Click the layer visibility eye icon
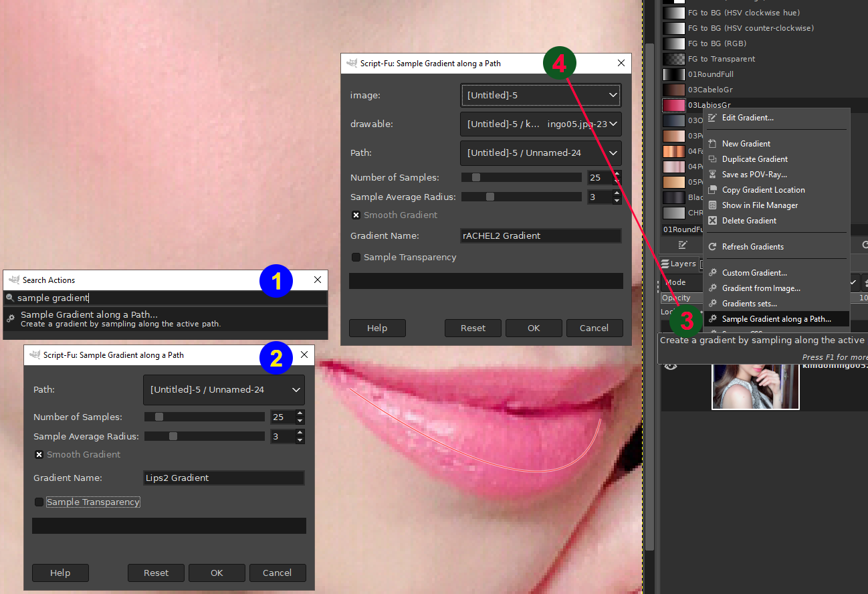The height and width of the screenshot is (594, 868). [670, 365]
